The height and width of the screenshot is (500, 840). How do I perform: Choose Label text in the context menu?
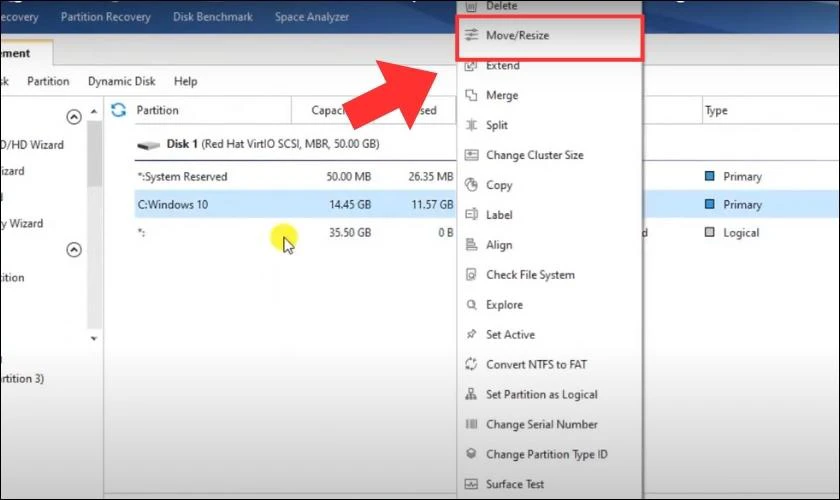click(x=499, y=215)
